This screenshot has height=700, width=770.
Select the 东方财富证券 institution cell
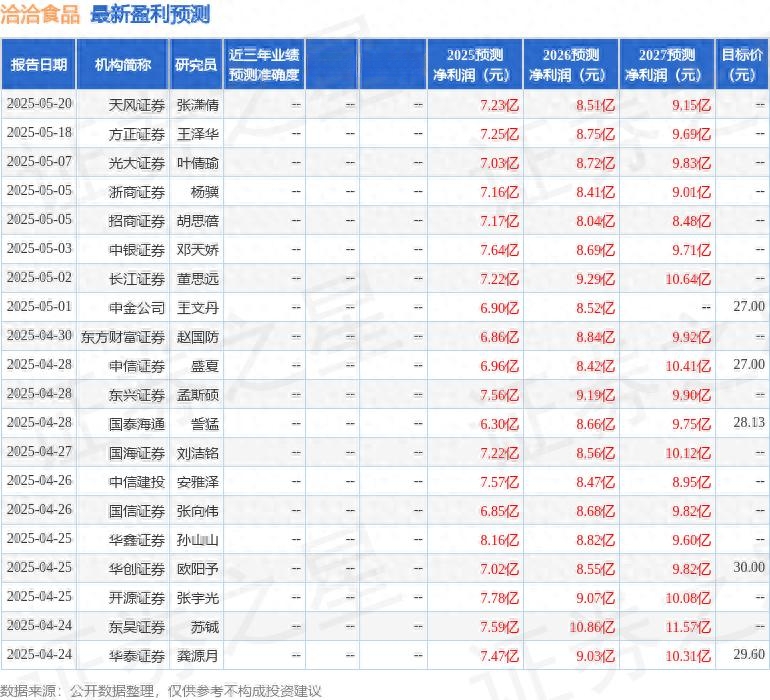pos(123,337)
